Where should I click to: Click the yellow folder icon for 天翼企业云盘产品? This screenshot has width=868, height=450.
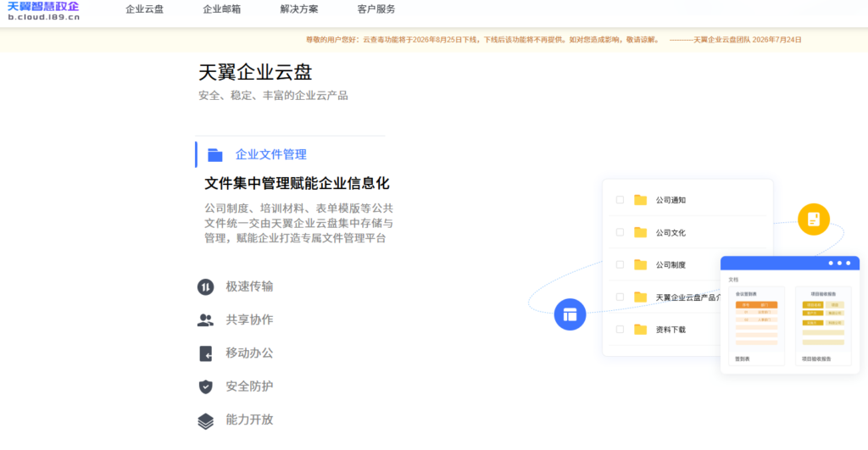[641, 297]
